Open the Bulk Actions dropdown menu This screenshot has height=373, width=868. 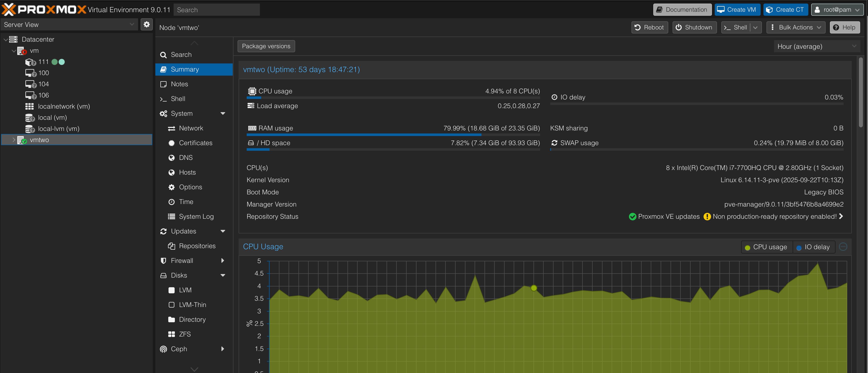pyautogui.click(x=796, y=27)
